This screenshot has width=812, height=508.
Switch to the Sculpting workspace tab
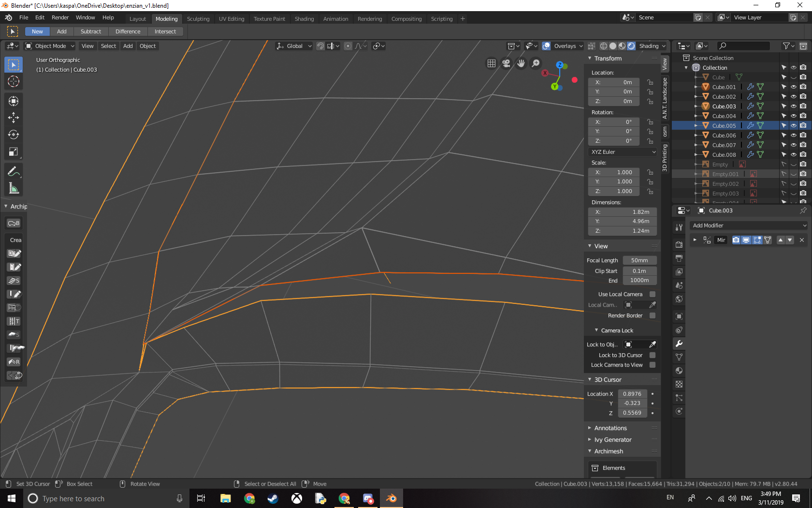[198, 19]
